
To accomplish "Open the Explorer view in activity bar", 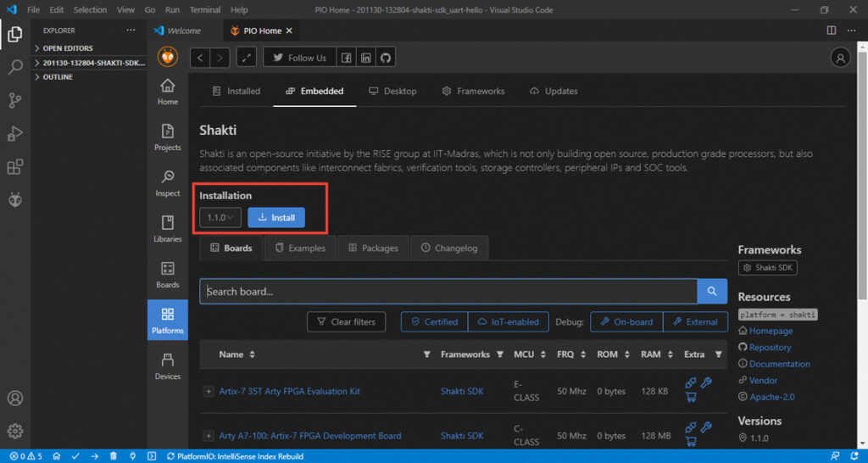I will [x=15, y=34].
